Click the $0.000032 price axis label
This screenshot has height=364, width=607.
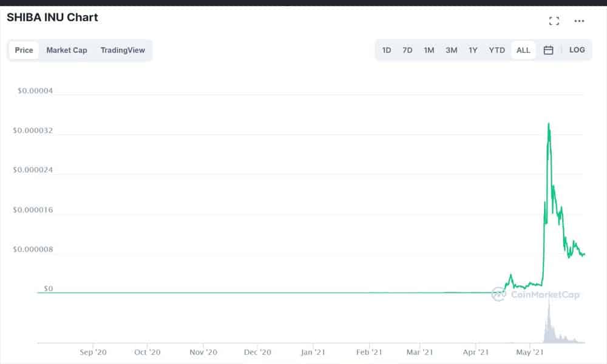[x=33, y=130]
